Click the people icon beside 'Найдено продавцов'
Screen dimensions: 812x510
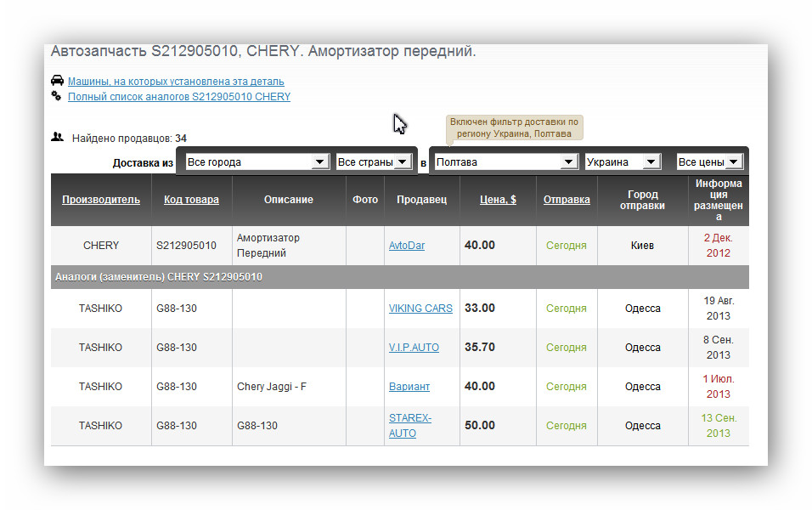[57, 138]
